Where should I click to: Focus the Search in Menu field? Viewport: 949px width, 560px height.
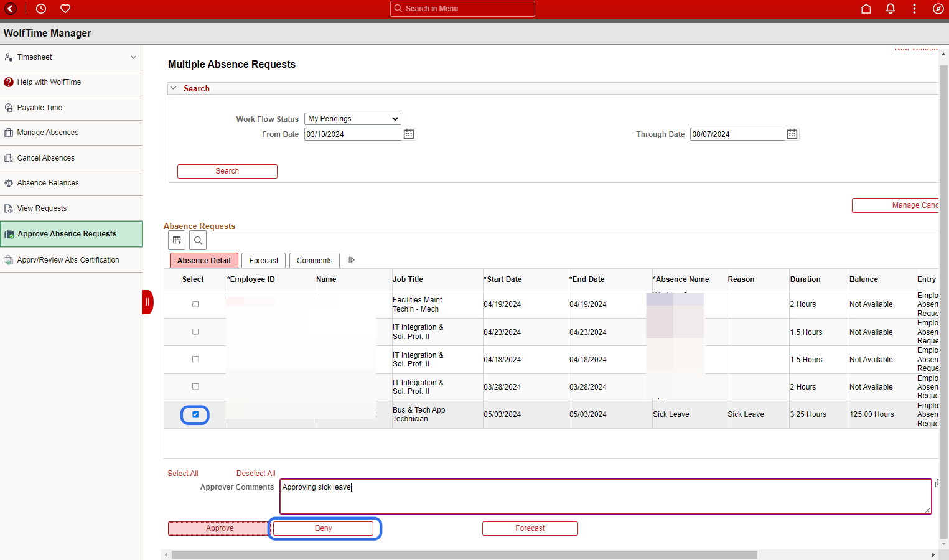tap(462, 9)
